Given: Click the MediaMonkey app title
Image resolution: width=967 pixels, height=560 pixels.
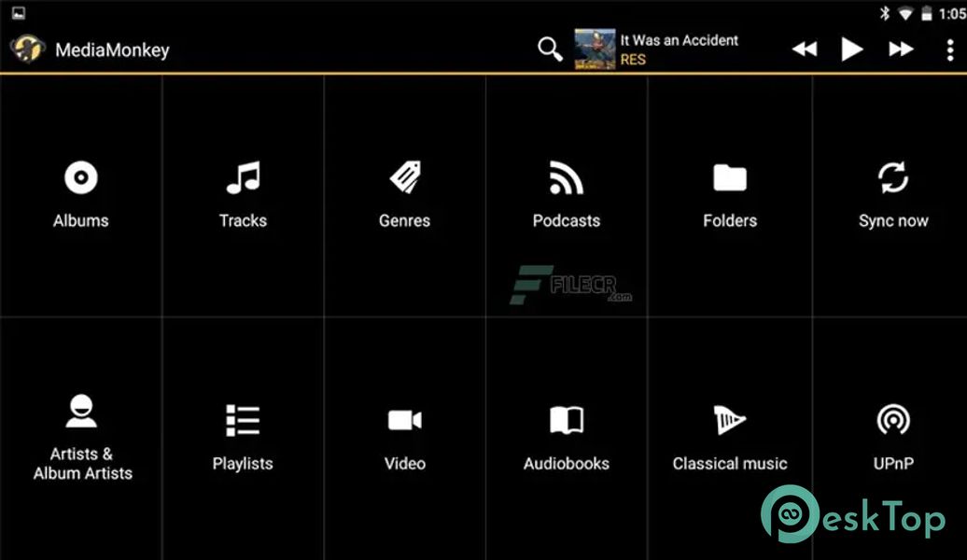Looking at the screenshot, I should click(x=112, y=50).
